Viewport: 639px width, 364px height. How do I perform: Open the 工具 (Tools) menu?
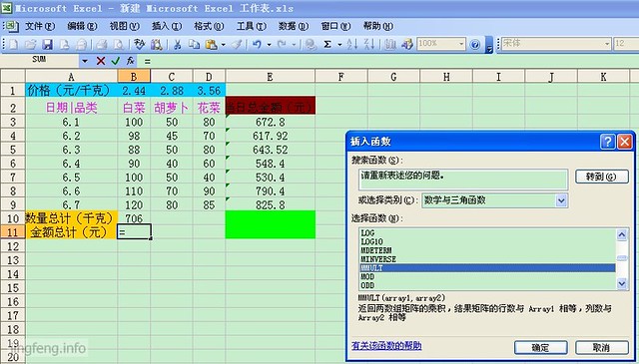pyautogui.click(x=252, y=26)
